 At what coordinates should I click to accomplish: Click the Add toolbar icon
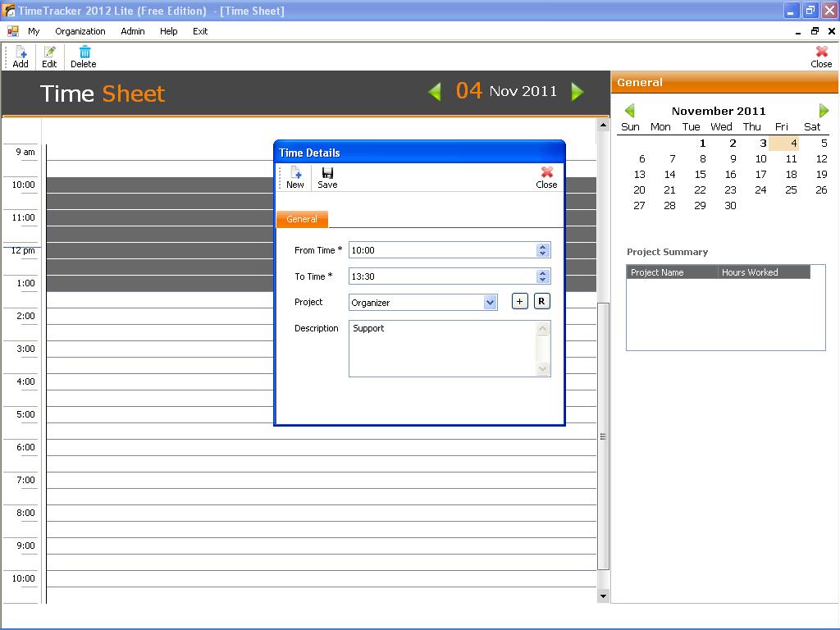click(x=21, y=57)
